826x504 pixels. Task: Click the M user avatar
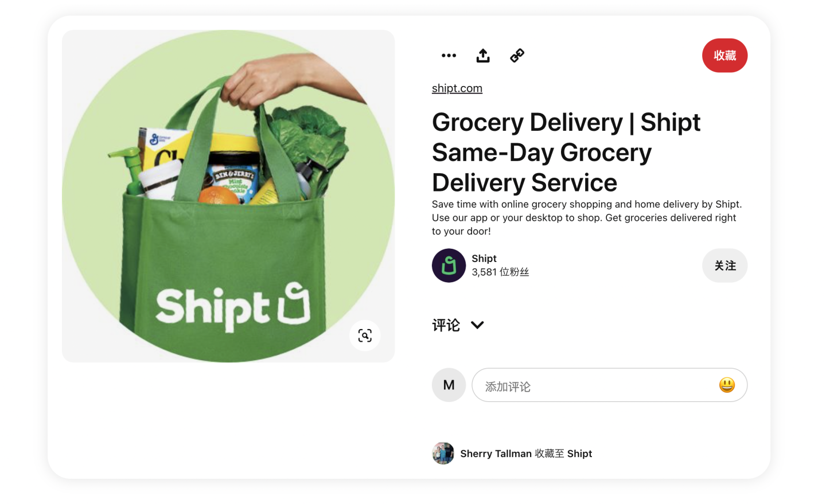click(449, 385)
